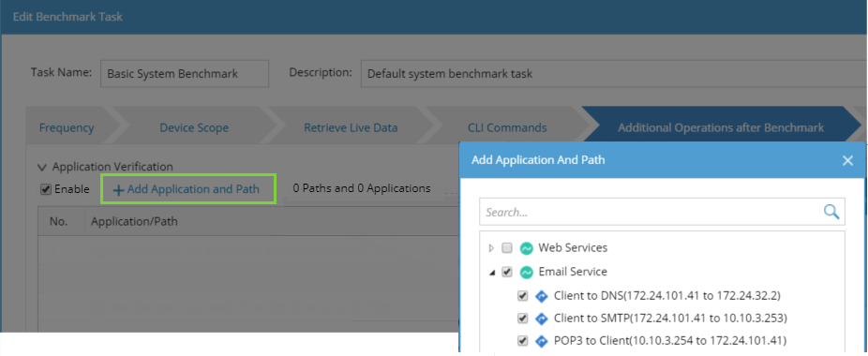868x356 pixels.
Task: Uncheck the Email Service checkbox
Action: click(x=506, y=272)
